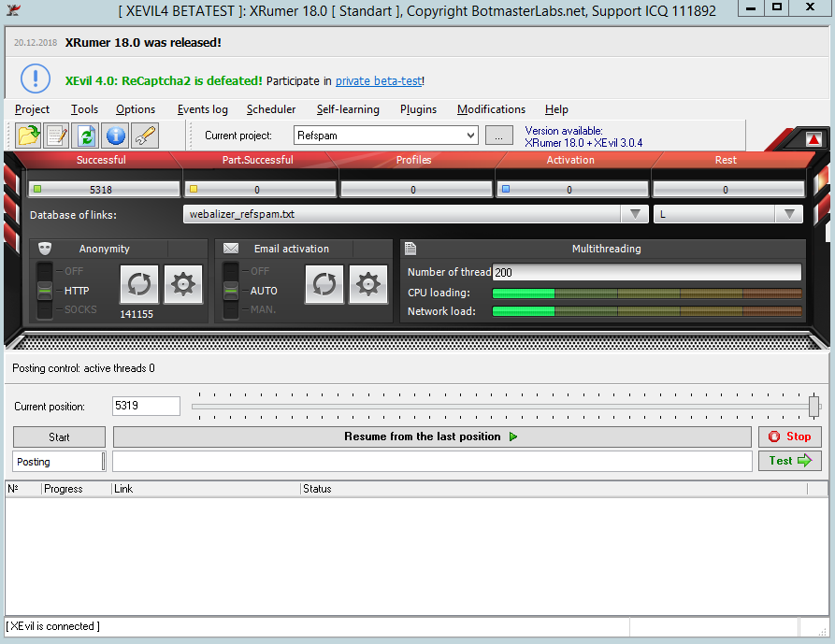Open the blue info icon
Image resolution: width=835 pixels, height=644 pixels.
[x=116, y=136]
